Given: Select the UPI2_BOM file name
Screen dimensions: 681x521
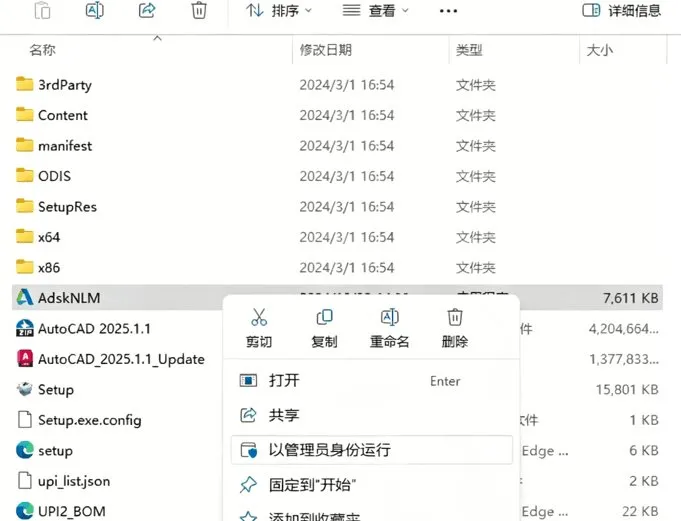Looking at the screenshot, I should point(72,511).
